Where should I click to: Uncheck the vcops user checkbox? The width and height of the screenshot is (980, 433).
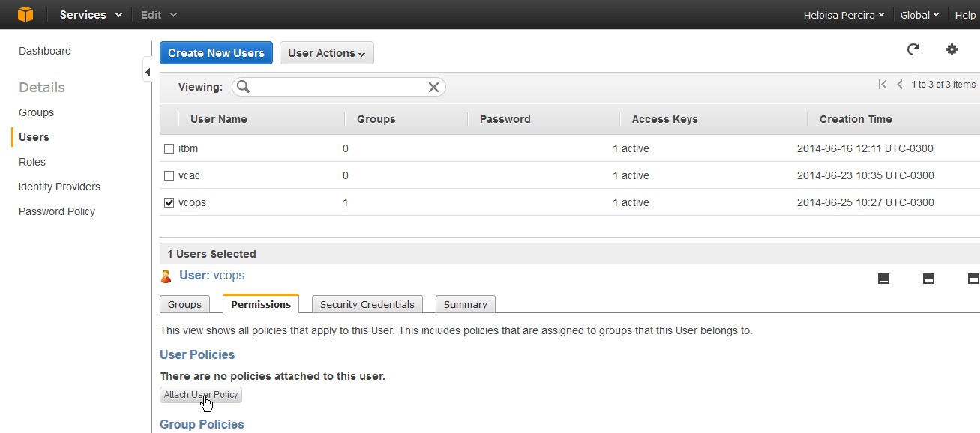tap(169, 203)
